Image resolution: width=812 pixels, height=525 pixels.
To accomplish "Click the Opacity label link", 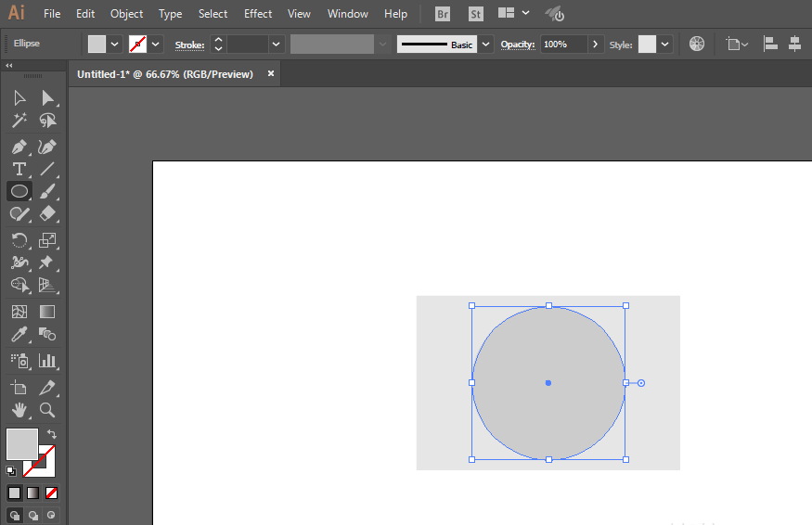I will coord(518,45).
